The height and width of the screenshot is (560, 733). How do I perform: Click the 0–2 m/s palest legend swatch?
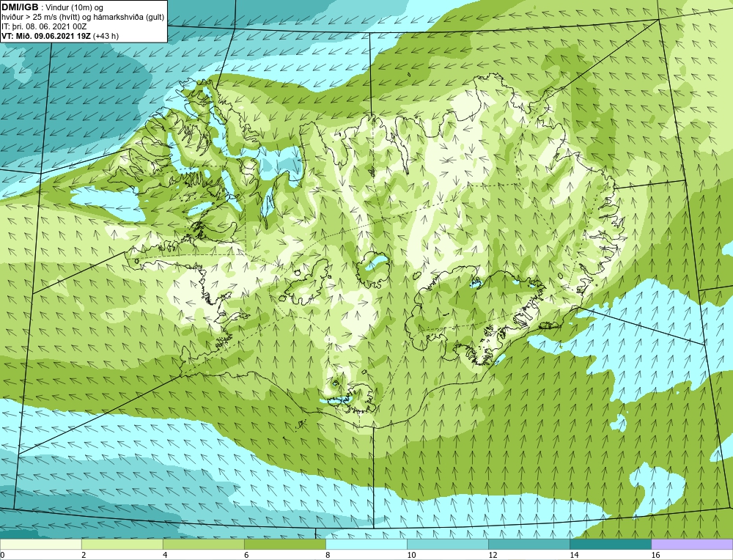(x=40, y=544)
